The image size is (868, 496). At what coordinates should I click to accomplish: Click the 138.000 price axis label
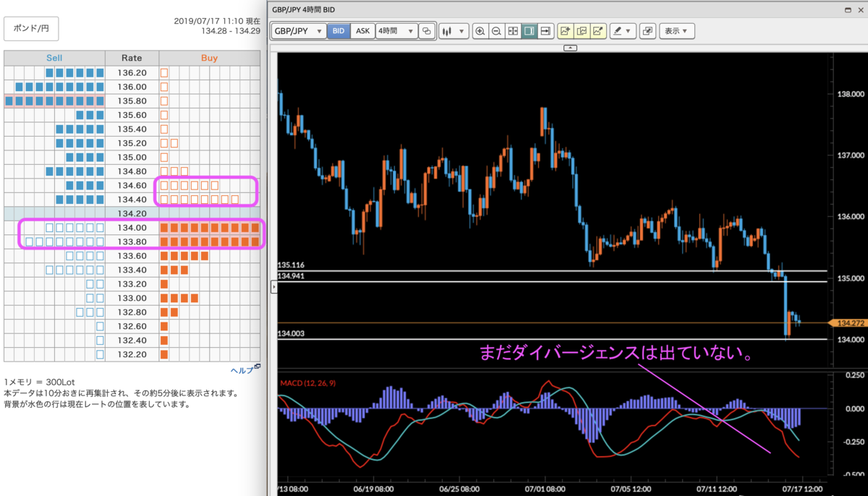pyautogui.click(x=851, y=93)
